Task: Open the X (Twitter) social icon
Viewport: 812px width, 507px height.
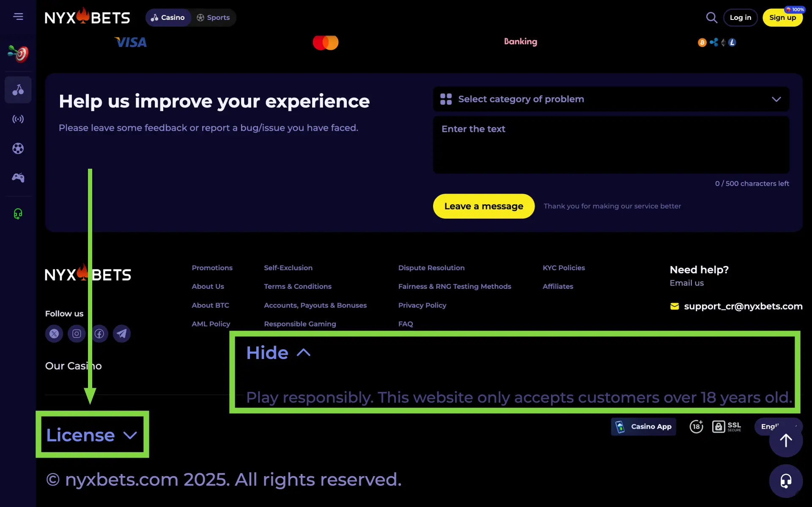Action: pyautogui.click(x=54, y=334)
